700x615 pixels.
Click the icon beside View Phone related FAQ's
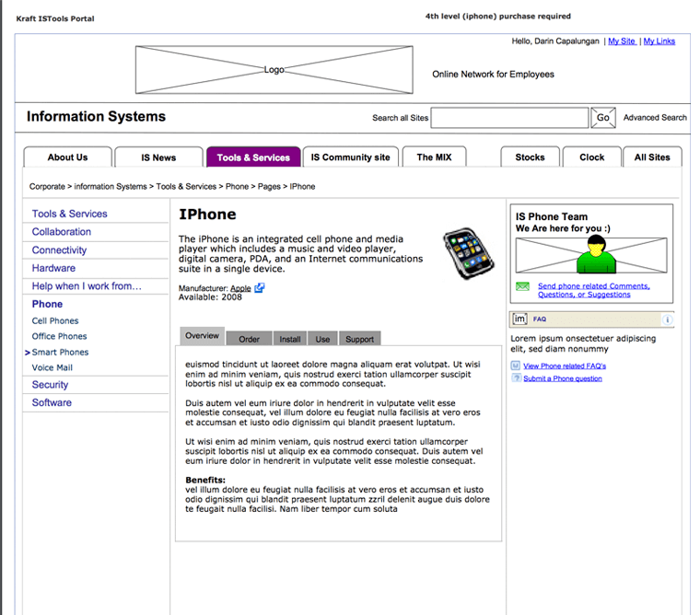516,366
